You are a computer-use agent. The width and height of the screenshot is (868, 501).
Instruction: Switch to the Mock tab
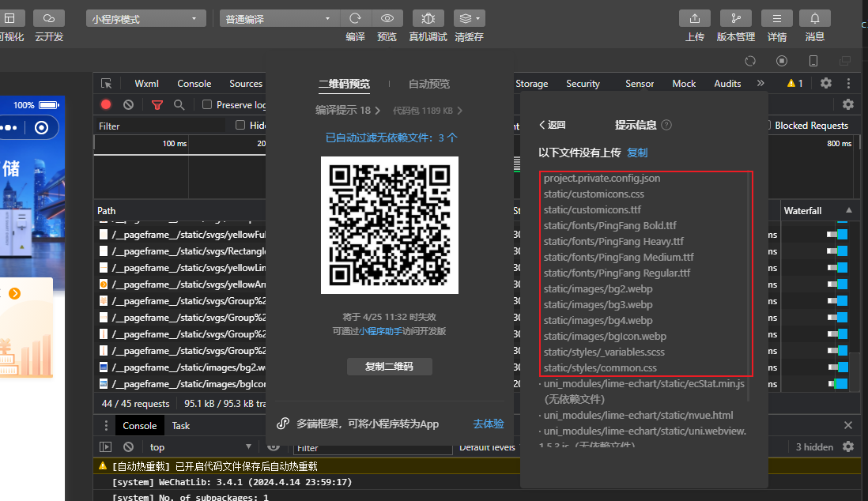[684, 84]
